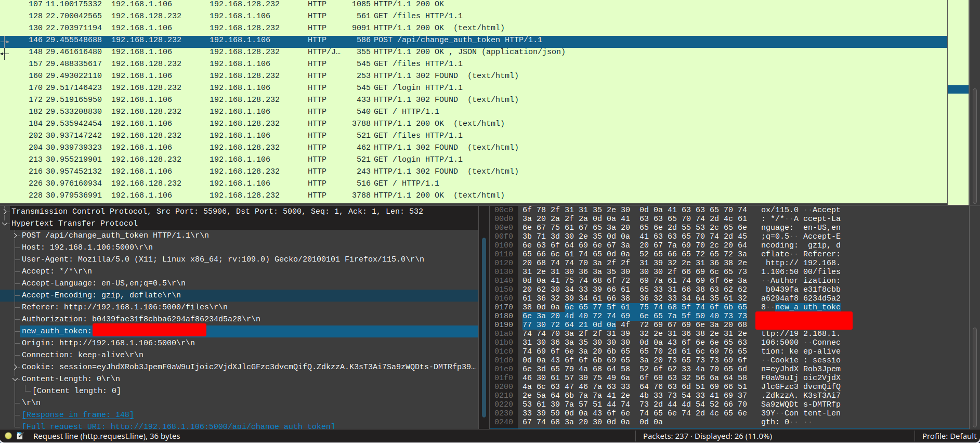Click the response arrow marker beside packet 148

(x=5, y=53)
